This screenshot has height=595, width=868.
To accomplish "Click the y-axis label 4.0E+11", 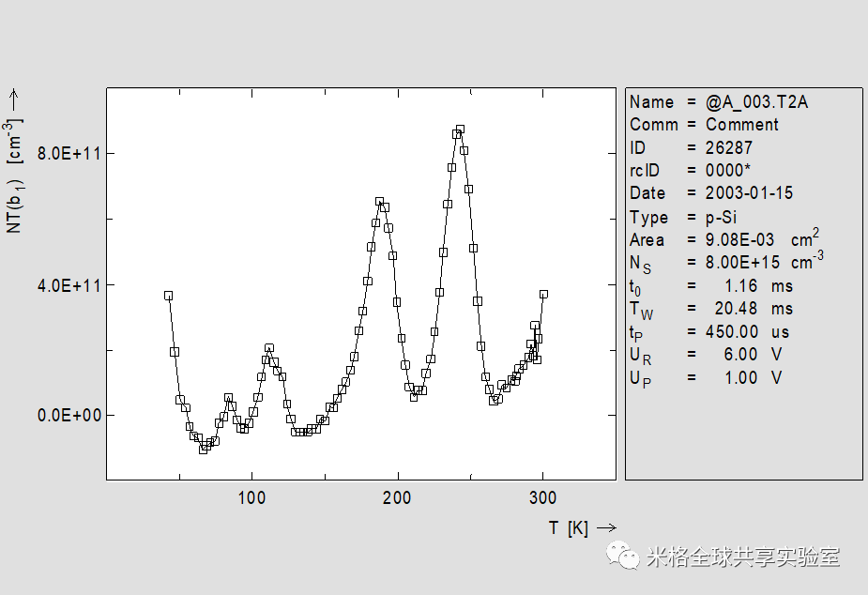I will click(x=69, y=285).
